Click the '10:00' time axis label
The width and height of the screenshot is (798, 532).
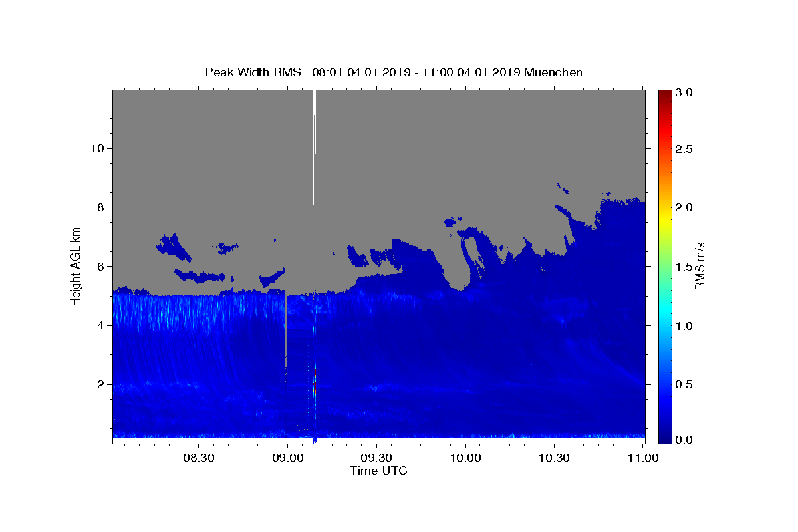coord(465,458)
